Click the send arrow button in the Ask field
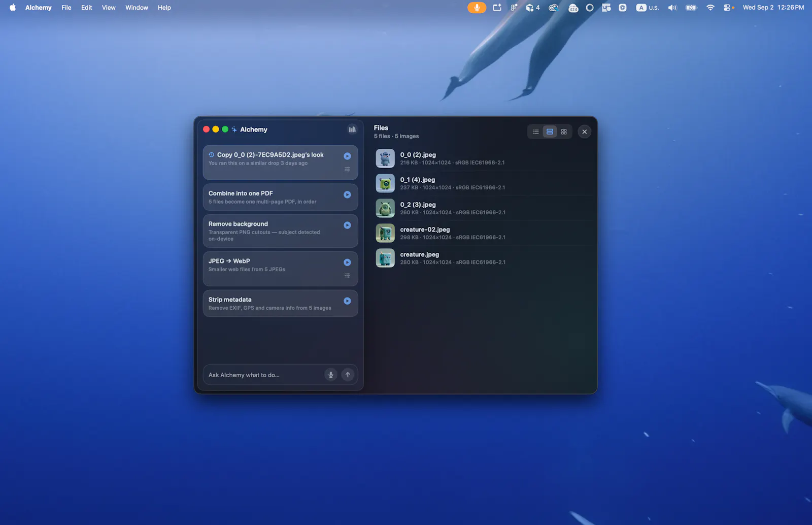Viewport: 812px width, 525px height. [348, 375]
